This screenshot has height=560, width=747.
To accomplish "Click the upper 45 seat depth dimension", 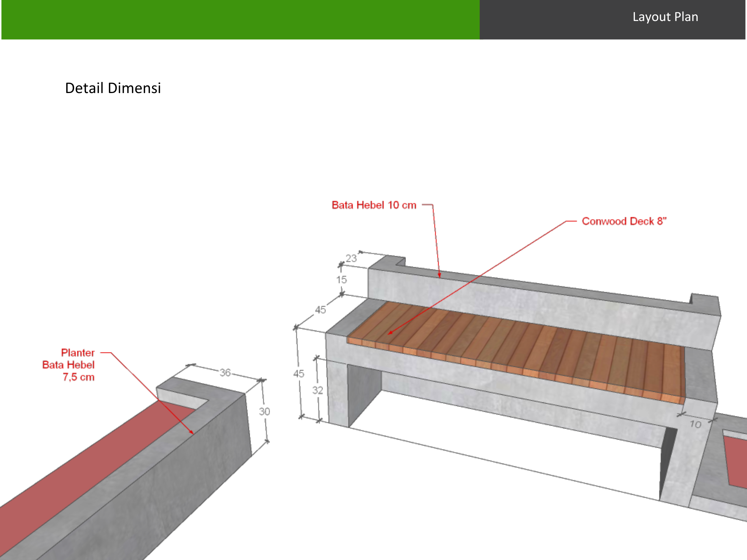I will (x=320, y=310).
